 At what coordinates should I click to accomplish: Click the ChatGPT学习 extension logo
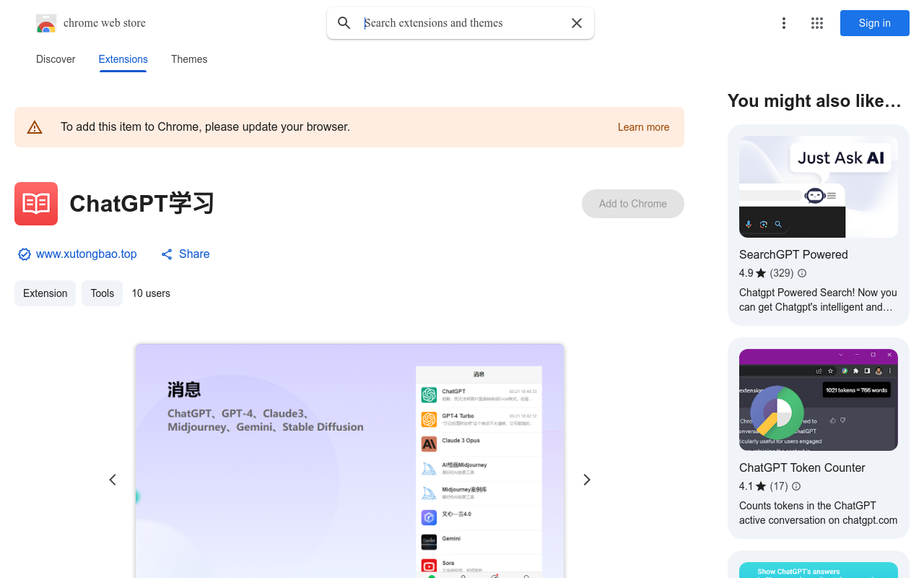35,203
